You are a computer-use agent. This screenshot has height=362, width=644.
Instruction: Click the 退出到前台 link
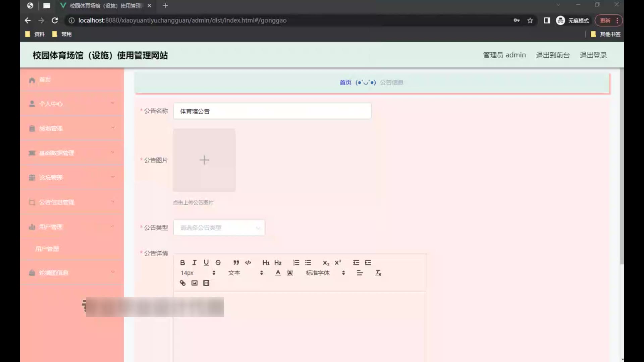click(x=552, y=55)
